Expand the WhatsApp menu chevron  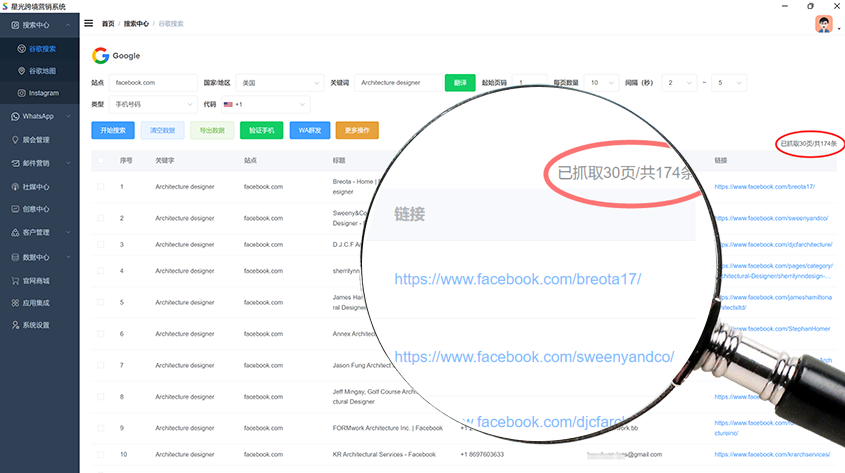(x=68, y=116)
